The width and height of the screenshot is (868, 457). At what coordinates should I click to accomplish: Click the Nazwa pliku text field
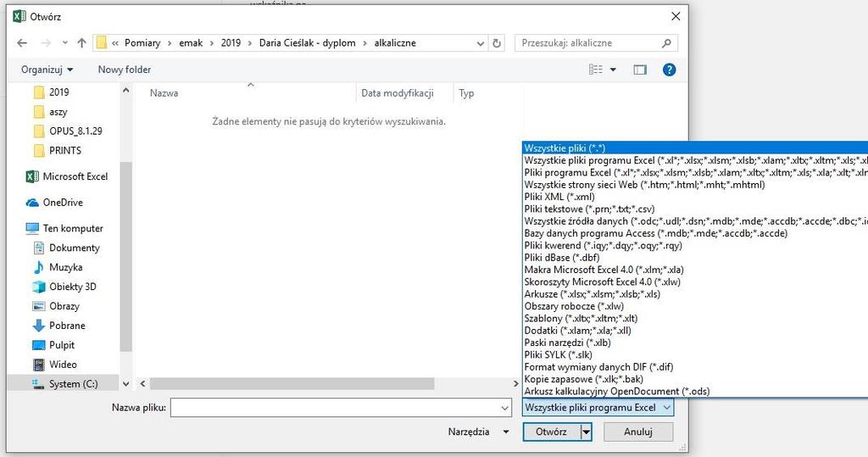pos(336,408)
